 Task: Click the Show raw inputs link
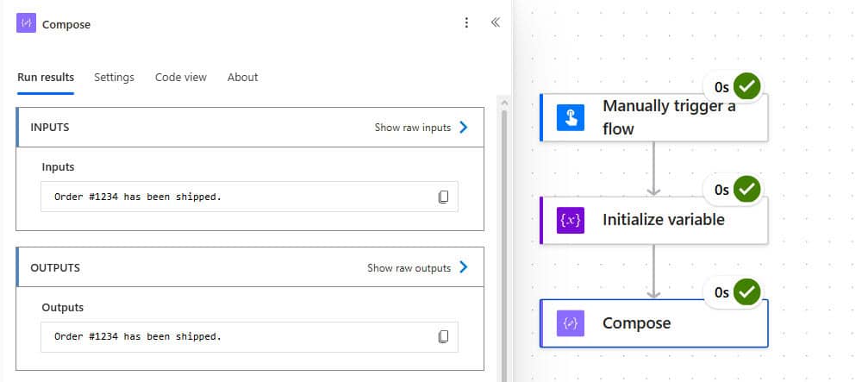[x=413, y=128]
